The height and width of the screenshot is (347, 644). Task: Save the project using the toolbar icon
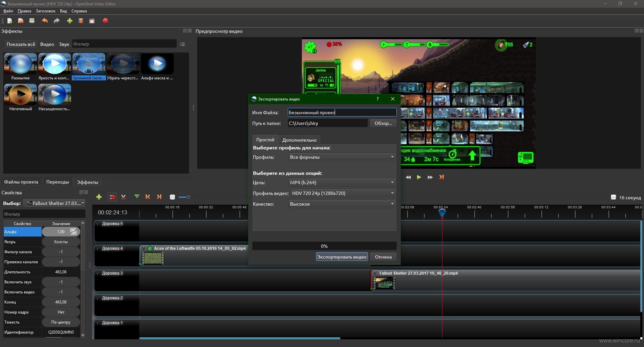pos(32,21)
